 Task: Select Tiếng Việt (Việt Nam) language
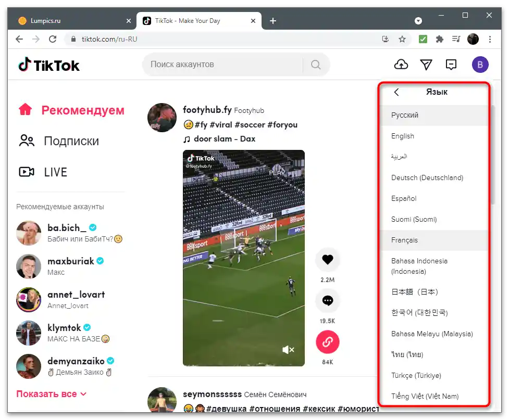tap(434, 396)
